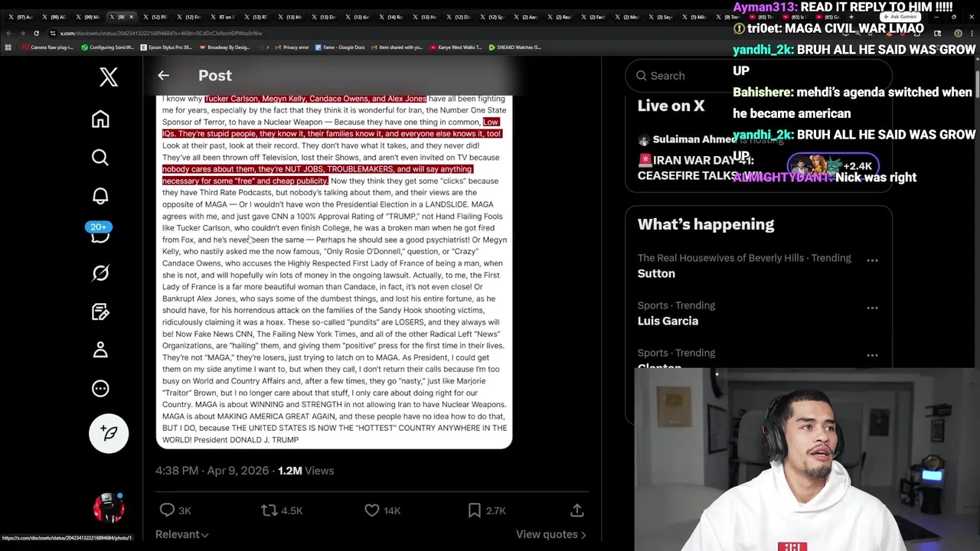The width and height of the screenshot is (980, 551).
Task: Open Item shared with you bookmark
Action: click(x=397, y=47)
